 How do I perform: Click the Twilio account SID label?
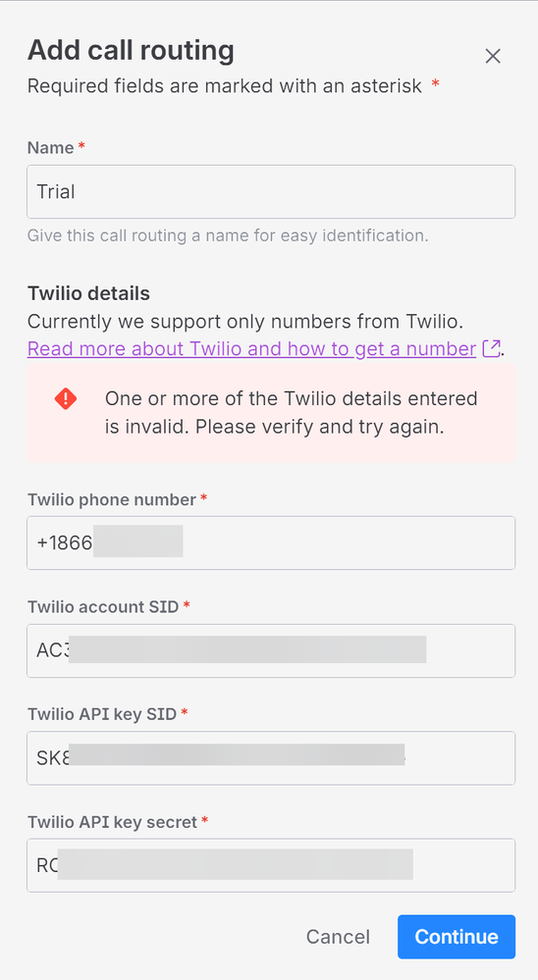tap(103, 607)
